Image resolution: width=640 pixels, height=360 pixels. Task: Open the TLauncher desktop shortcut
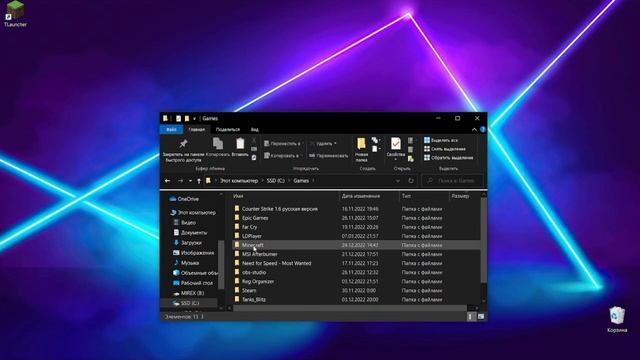coord(15,13)
